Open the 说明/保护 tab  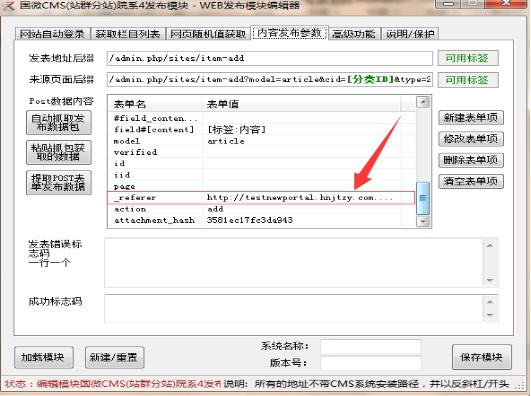pos(410,34)
